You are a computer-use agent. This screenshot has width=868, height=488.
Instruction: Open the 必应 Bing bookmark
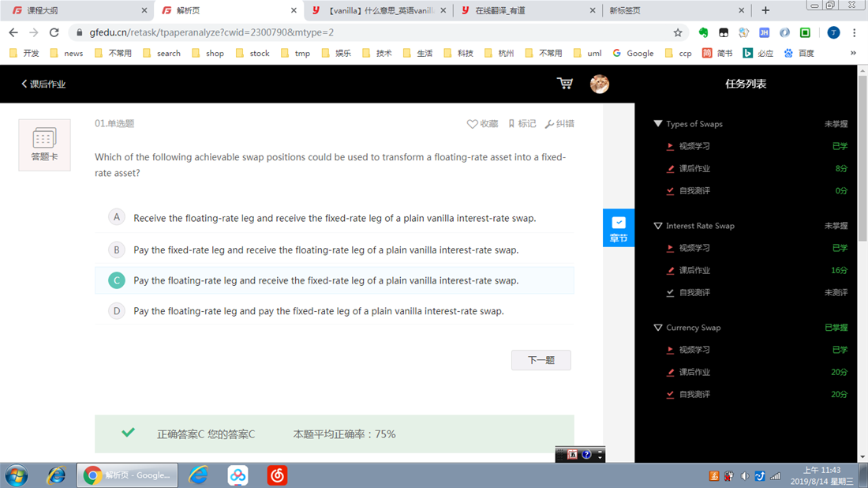point(758,53)
